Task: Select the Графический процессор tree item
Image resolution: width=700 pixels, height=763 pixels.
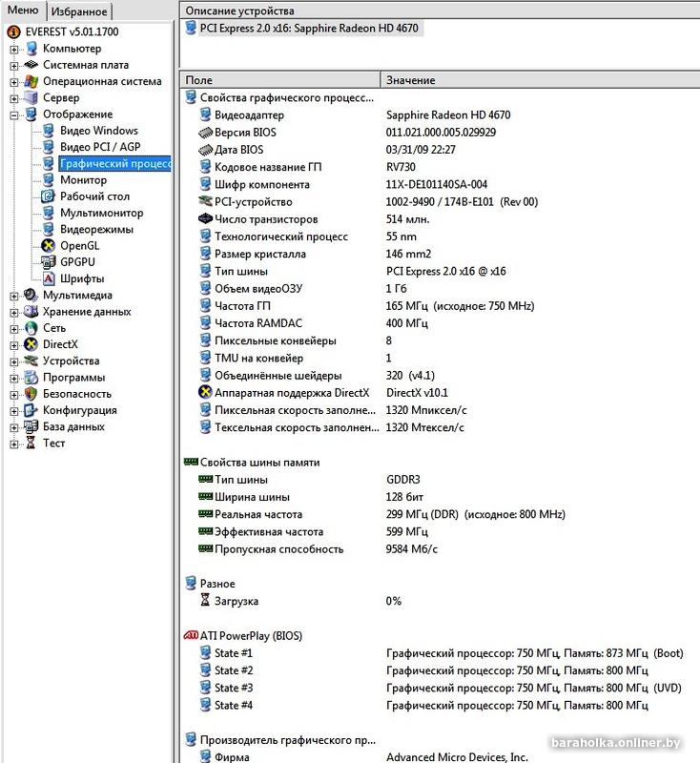Action: [x=115, y=163]
